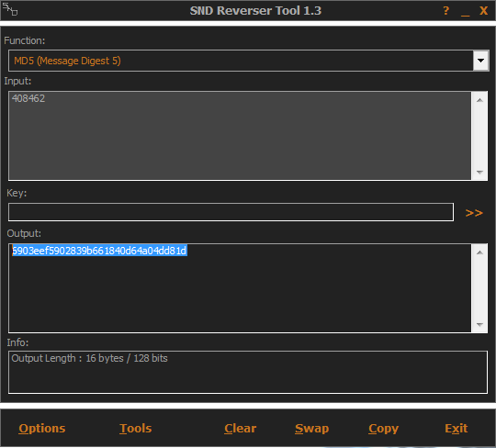Click the Output scrollbar down arrow
Viewport: 496px width, 448px height.
pyautogui.click(x=479, y=324)
